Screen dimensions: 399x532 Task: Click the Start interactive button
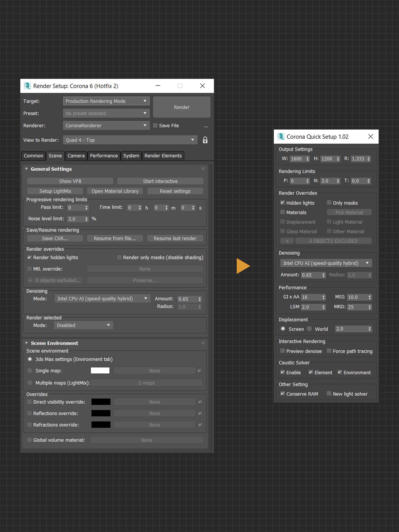(160, 181)
